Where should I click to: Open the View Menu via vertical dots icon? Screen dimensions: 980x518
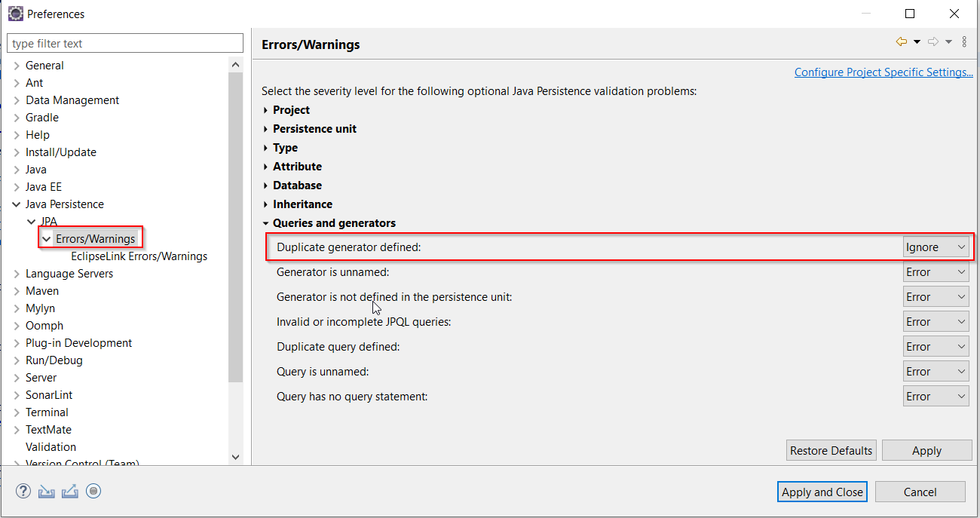point(964,41)
